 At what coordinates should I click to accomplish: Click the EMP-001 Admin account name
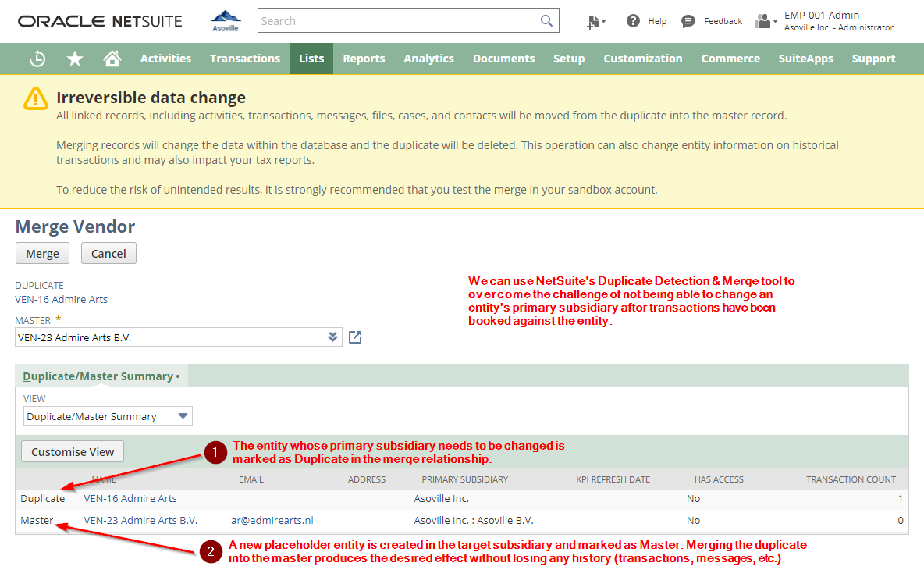[x=822, y=16]
